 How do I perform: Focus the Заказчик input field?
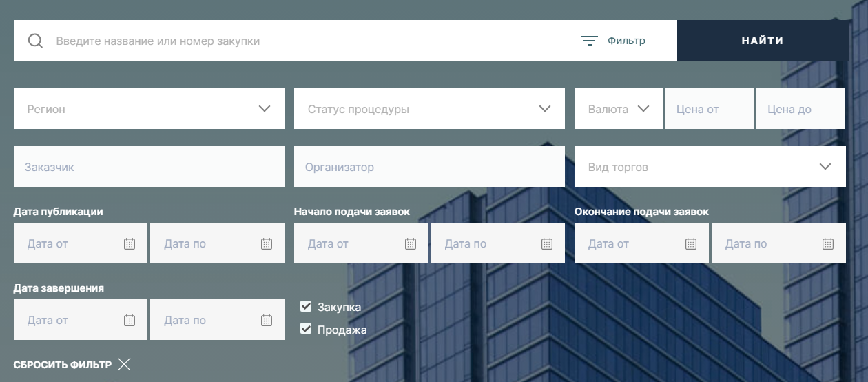[149, 167]
